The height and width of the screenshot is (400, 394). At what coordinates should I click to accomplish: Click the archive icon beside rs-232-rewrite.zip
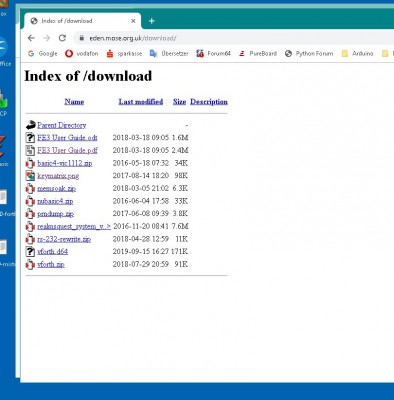[30, 239]
